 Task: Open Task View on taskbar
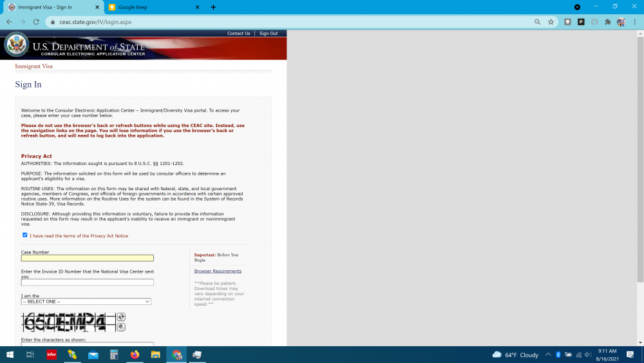30,355
